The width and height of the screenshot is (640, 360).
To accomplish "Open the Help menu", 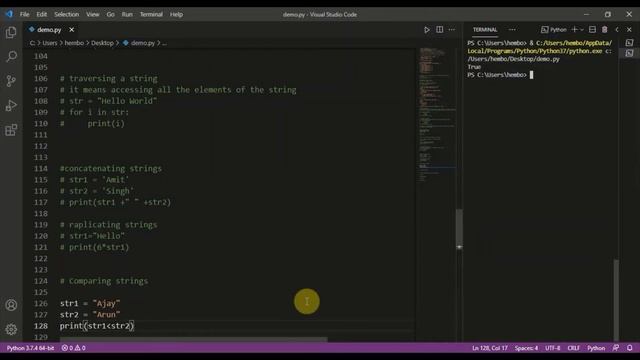I will [176, 14].
